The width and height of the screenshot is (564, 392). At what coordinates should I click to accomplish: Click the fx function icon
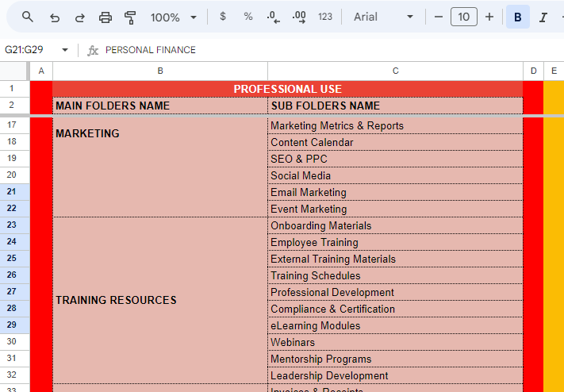[x=93, y=51]
